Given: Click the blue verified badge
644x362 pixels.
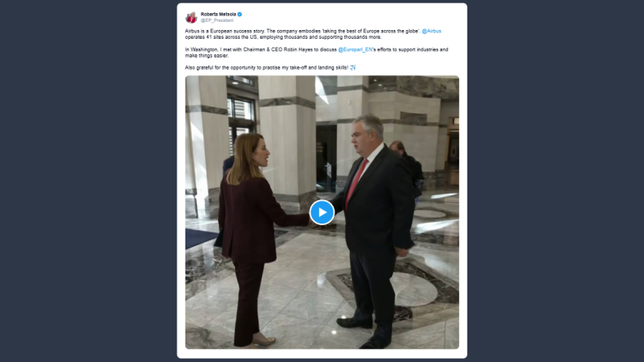Looking at the screenshot, I should [240, 14].
